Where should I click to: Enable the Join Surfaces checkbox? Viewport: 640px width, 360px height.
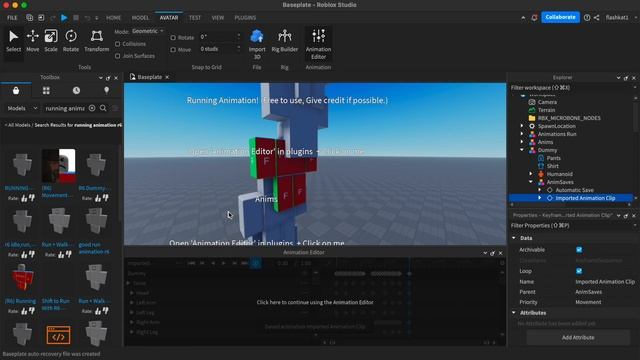pyautogui.click(x=118, y=56)
